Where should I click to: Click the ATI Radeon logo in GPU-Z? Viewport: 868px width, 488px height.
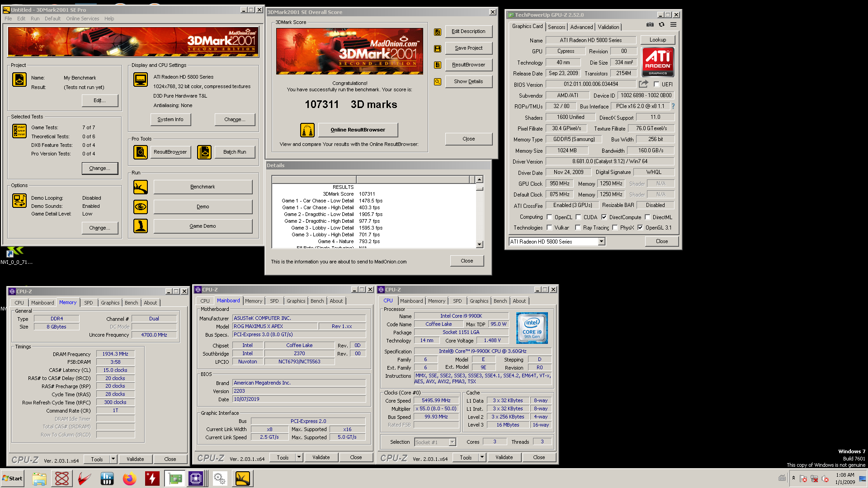(x=658, y=62)
